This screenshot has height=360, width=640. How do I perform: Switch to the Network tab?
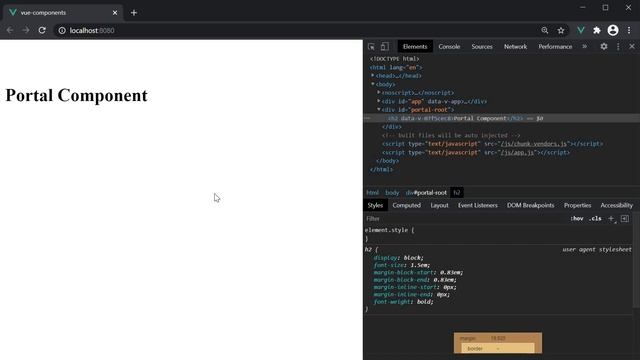click(x=515, y=47)
